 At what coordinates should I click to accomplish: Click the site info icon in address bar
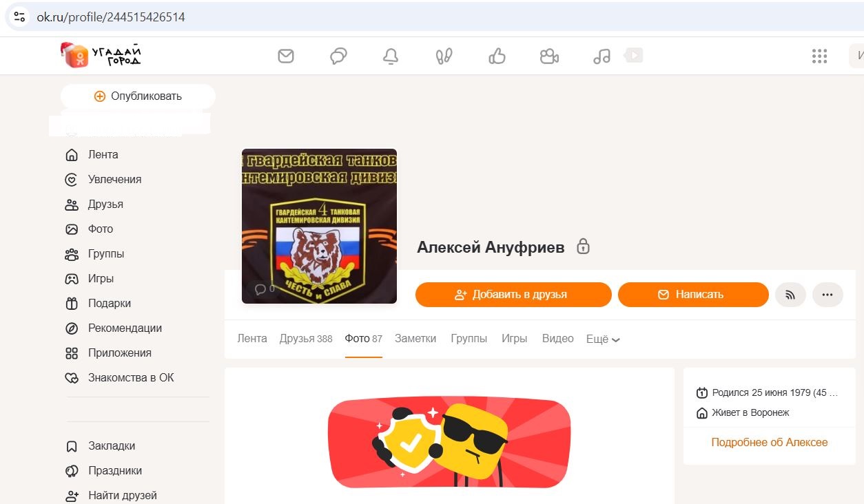pos(19,17)
